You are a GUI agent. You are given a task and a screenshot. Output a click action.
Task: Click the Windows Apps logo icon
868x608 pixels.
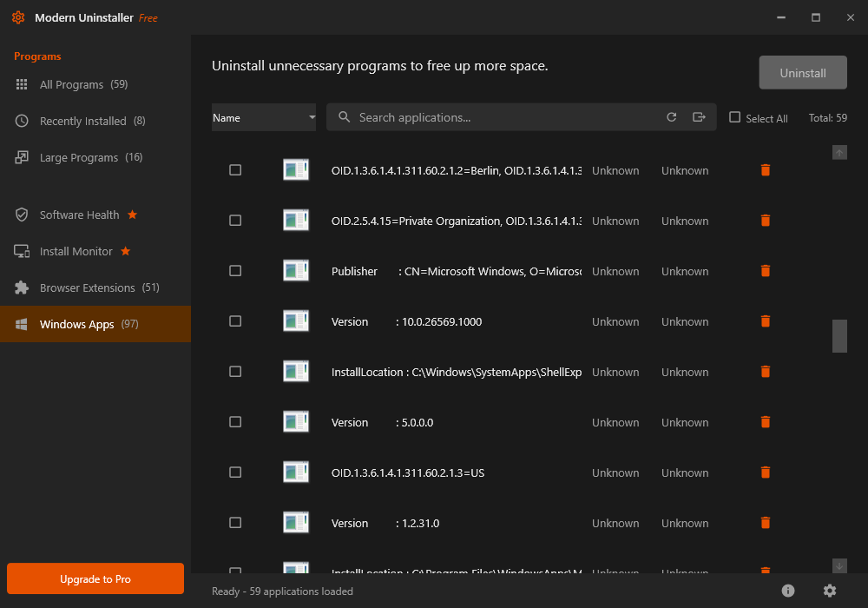coord(22,325)
